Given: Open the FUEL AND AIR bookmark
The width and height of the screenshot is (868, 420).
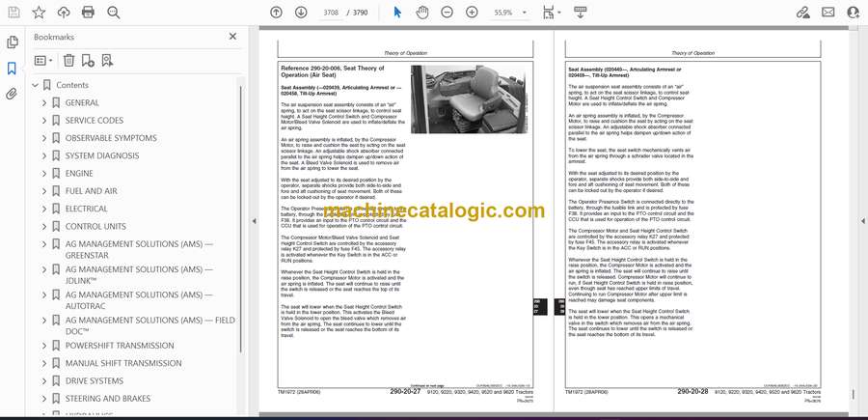Looking at the screenshot, I should 92,191.
